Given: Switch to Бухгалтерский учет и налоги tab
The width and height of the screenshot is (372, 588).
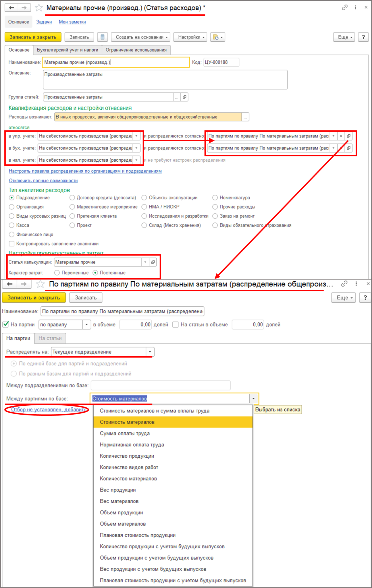Looking at the screenshot, I should click(x=68, y=50).
